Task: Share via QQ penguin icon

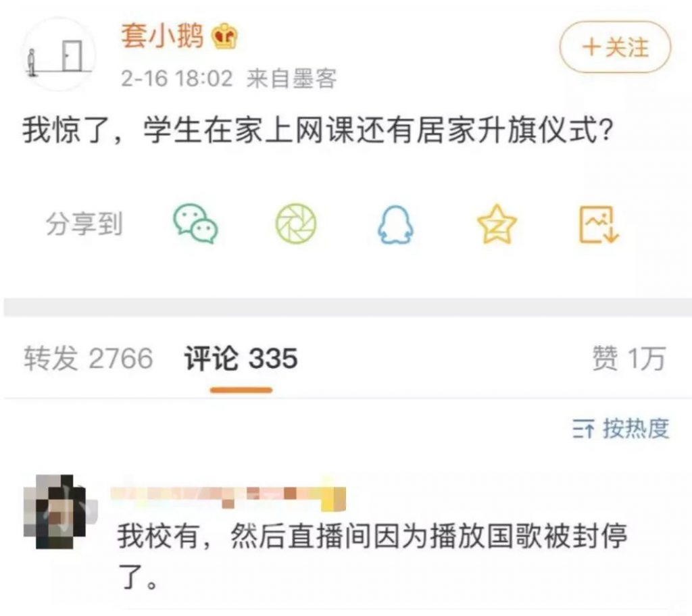Action: point(395,225)
